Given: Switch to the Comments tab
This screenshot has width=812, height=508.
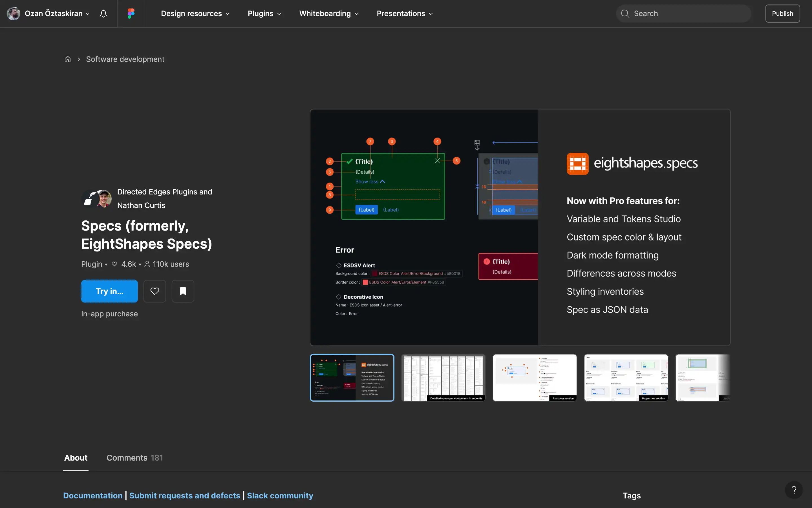Looking at the screenshot, I should pos(134,457).
